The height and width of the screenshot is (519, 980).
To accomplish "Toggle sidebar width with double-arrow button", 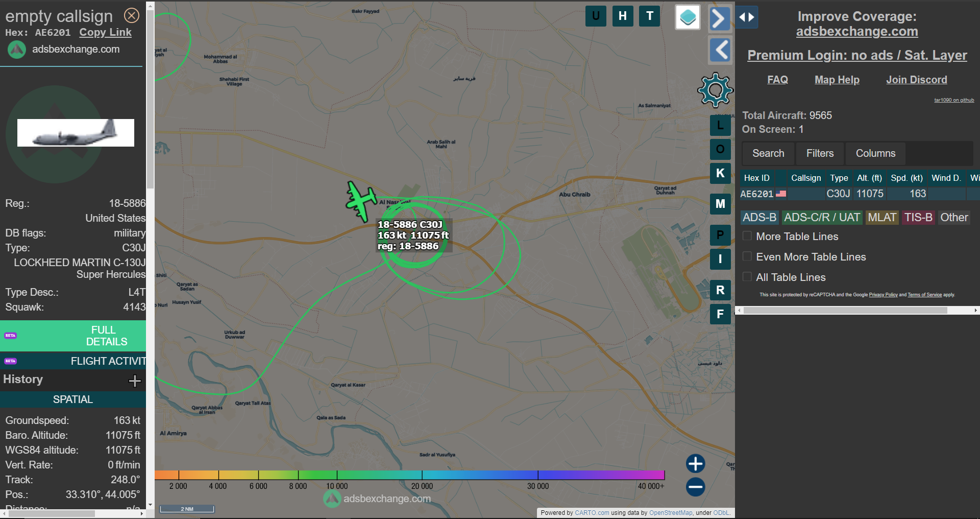I will coord(747,17).
